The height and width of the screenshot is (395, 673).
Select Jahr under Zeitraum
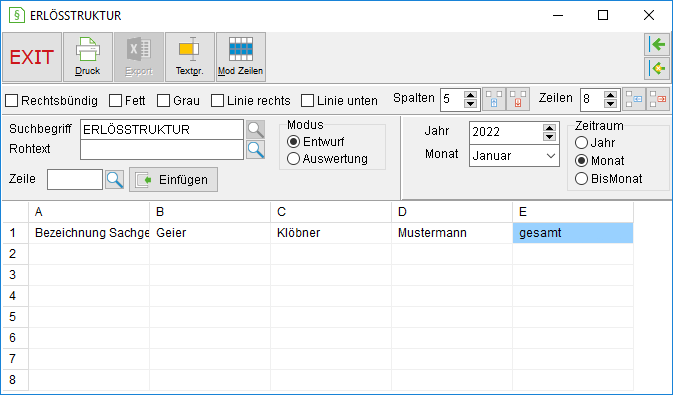point(582,143)
